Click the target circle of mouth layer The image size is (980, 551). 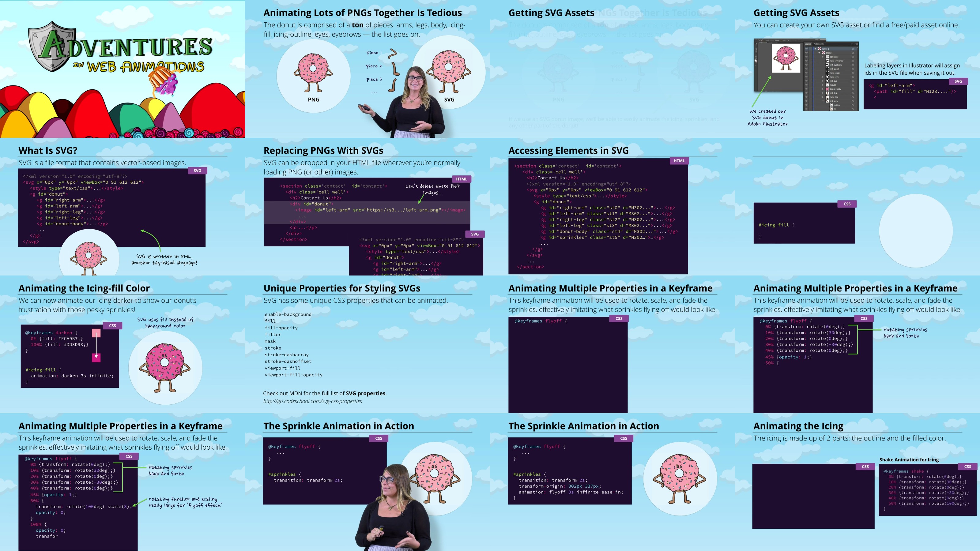(853, 85)
